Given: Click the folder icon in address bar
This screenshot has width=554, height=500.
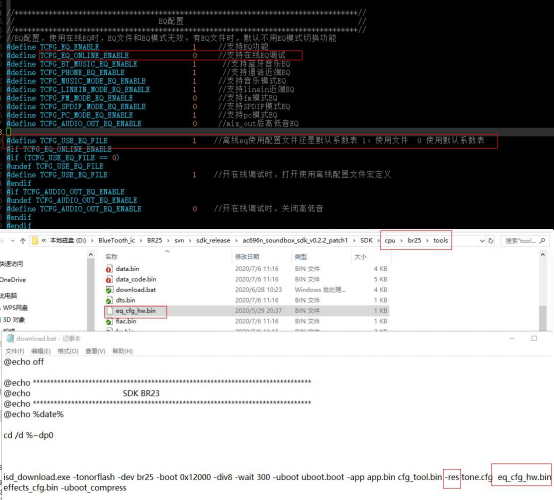Looking at the screenshot, I should pyautogui.click(x=35, y=241).
